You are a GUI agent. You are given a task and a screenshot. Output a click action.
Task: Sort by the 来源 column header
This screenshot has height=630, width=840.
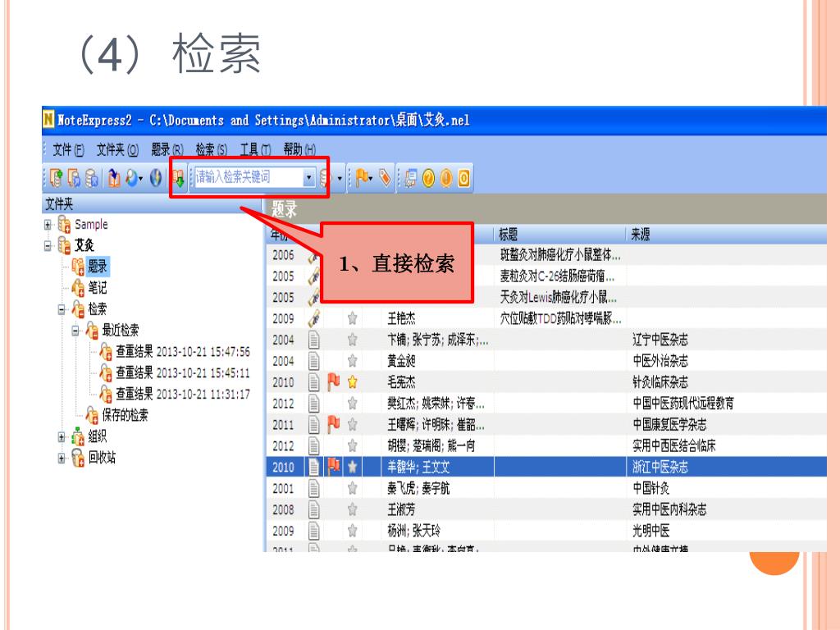(726, 234)
